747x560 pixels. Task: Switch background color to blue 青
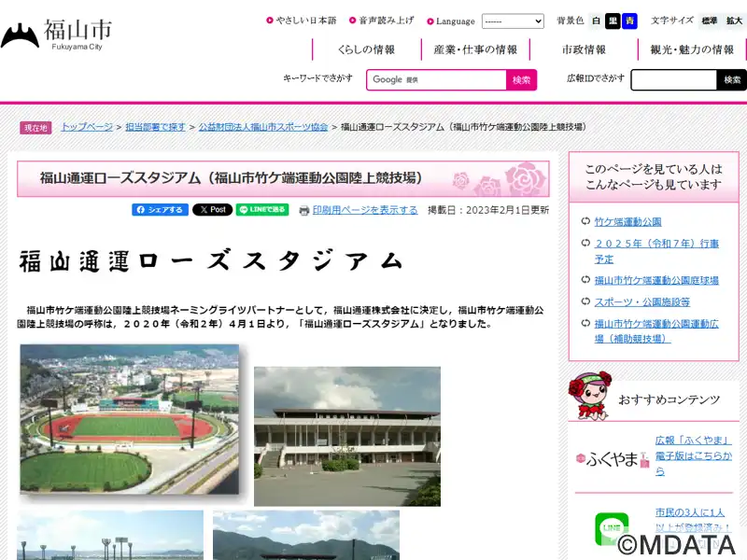[629, 21]
